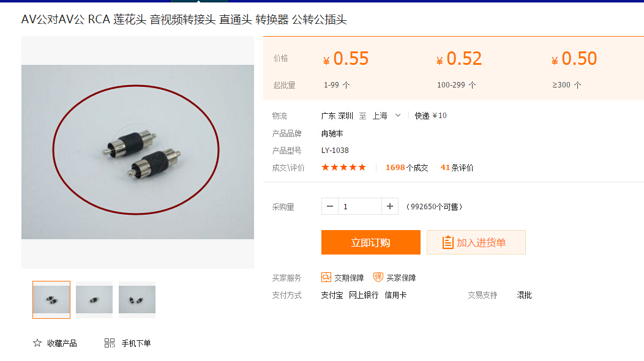The height and width of the screenshot is (361, 644).
Task: Focus the purchase quantity input field
Action: click(360, 206)
